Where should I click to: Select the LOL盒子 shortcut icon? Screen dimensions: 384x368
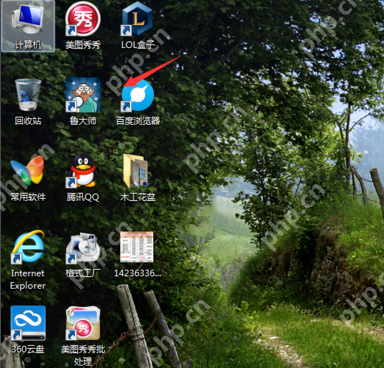137,19
